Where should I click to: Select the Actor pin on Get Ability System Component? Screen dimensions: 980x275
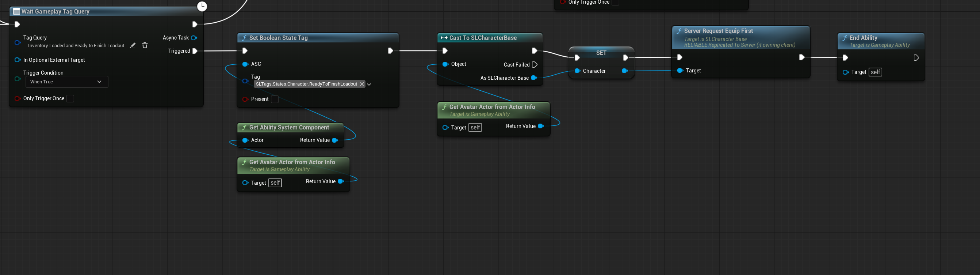(245, 140)
